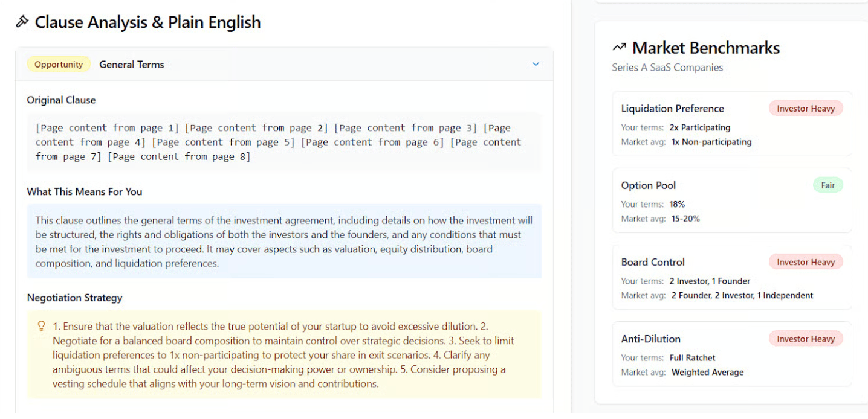868x419 pixels.
Task: Click the Fair badge on Option Pool
Action: click(828, 185)
